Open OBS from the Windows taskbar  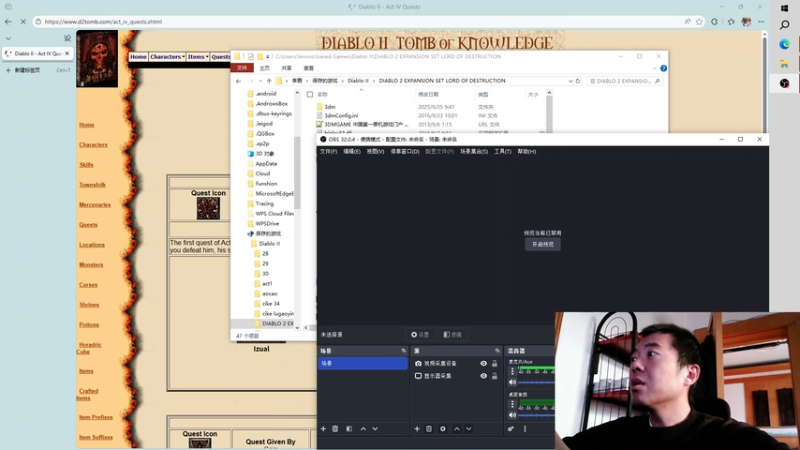pos(785,84)
